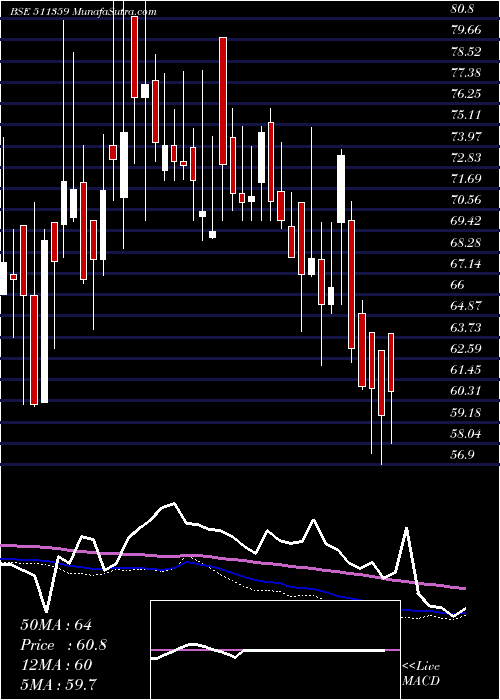This screenshot has width=500, height=700.
Task: Click the 64.87 price axis label
Action: coord(466,306)
